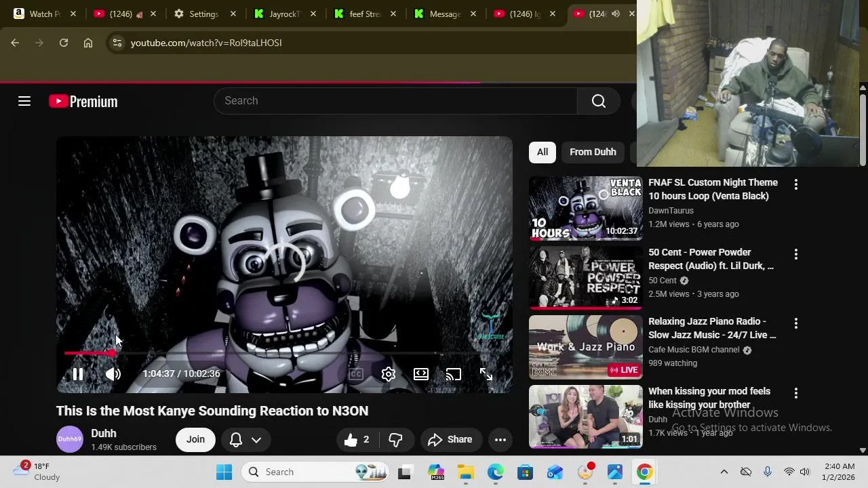Open the clock showing 2:40 AM

[x=840, y=472]
